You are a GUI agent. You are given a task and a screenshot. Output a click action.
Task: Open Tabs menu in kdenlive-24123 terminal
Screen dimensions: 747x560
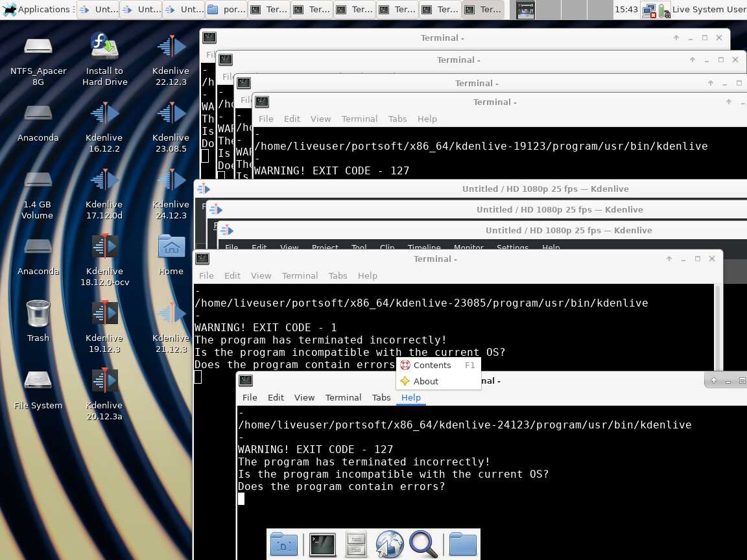coord(381,397)
